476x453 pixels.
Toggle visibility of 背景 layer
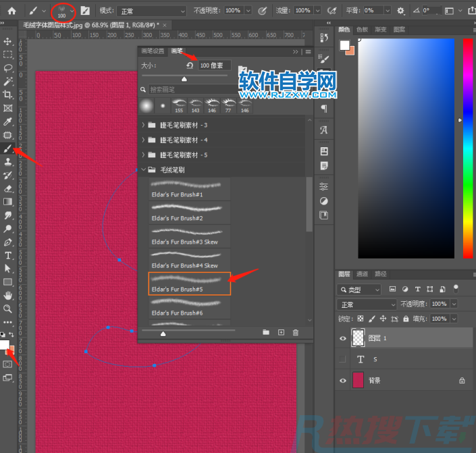[x=343, y=380]
